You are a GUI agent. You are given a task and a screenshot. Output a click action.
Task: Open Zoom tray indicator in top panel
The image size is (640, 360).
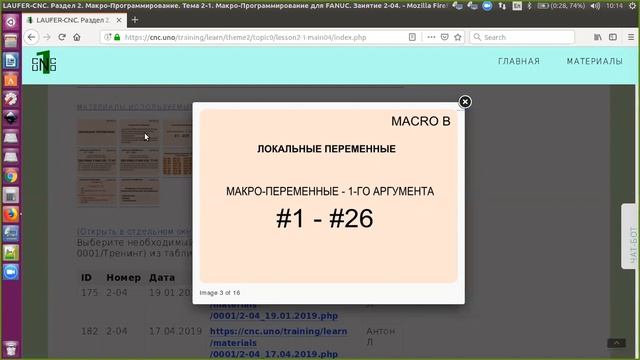point(487,5)
